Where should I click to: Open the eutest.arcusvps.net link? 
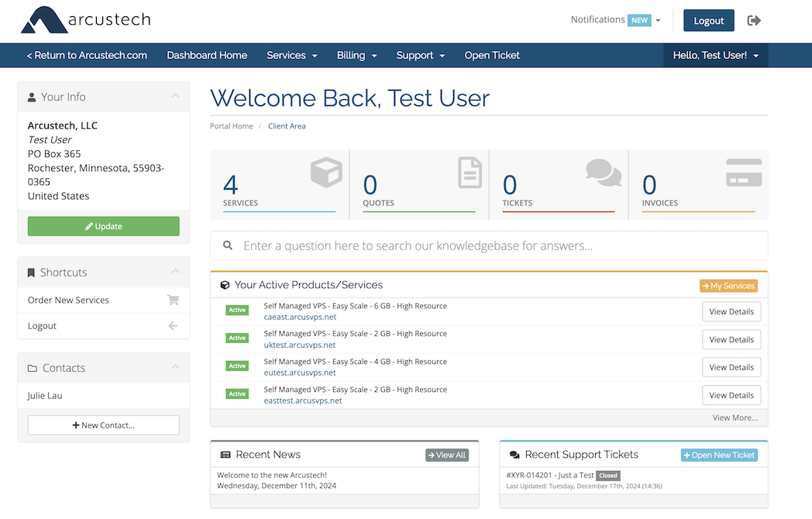click(x=300, y=373)
